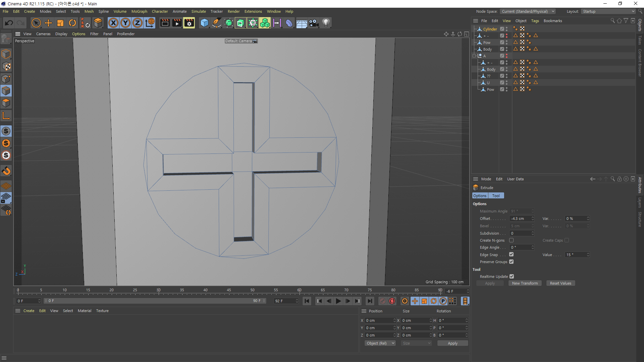Click the Undo arrow icon
Viewport: 644px width, 362px height.
tap(9, 23)
